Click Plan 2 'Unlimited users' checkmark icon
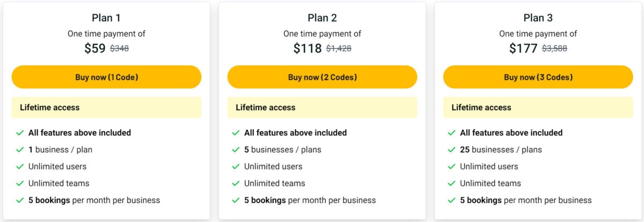 click(236, 167)
